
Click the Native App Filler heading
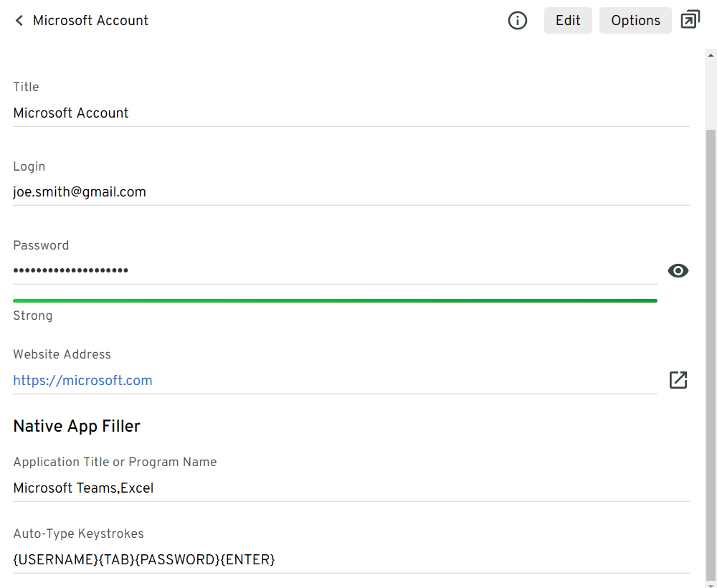[77, 426]
